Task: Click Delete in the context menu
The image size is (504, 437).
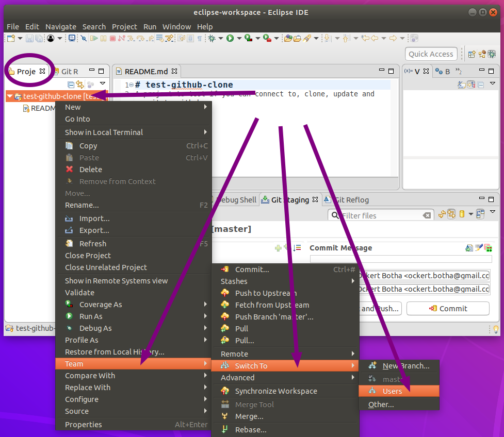Action: tap(134, 170)
